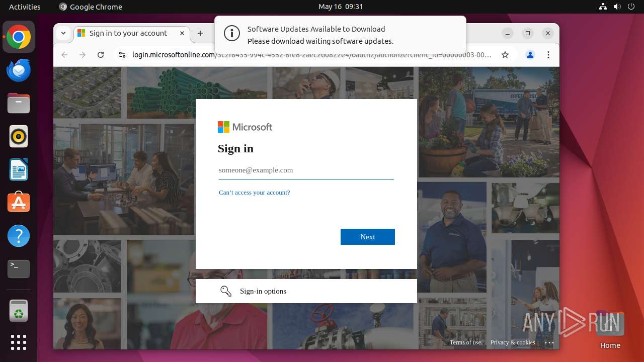Open power menu icon in top bar
Screen dimensions: 644x362
click(x=631, y=7)
